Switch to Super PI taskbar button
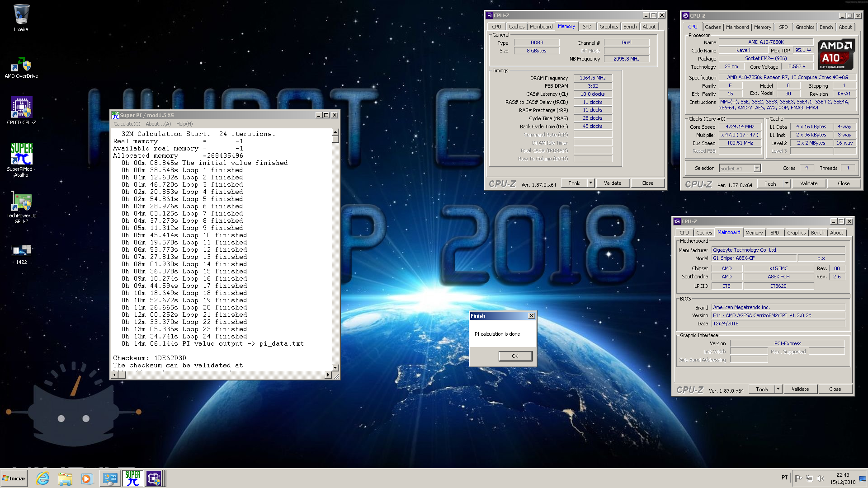 pos(132,479)
